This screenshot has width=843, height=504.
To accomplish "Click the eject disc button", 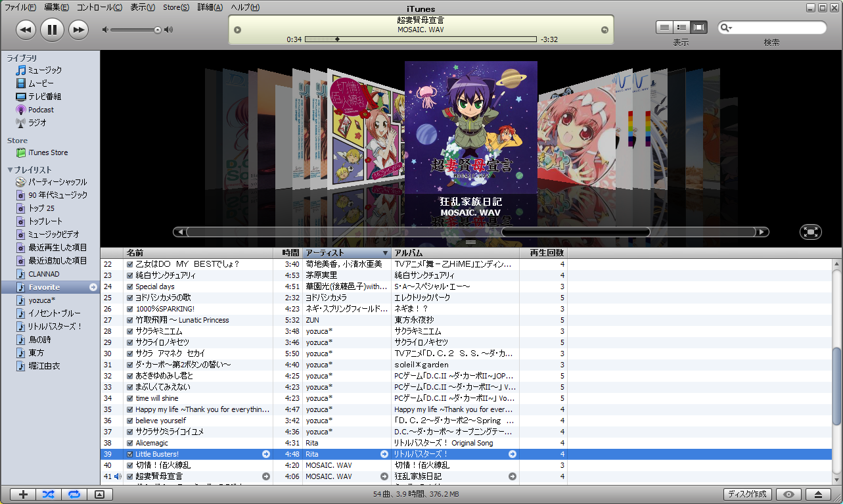I will pyautogui.click(x=818, y=494).
